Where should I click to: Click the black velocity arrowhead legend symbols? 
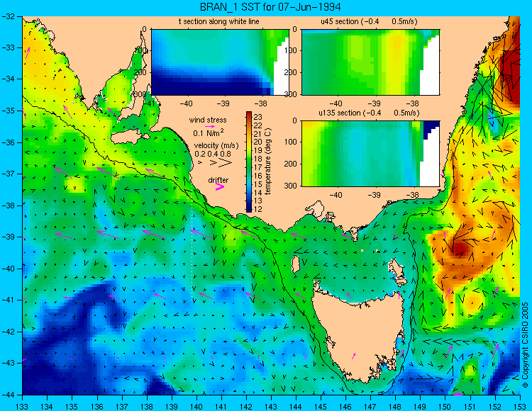pos(215,163)
